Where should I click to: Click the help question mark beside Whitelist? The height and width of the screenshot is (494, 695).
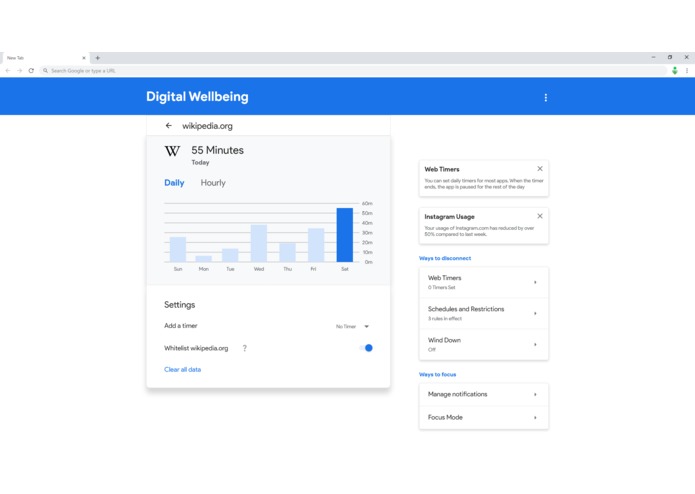245,348
